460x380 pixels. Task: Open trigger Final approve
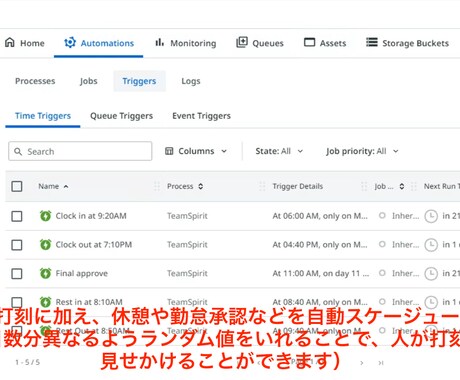pyautogui.click(x=82, y=273)
